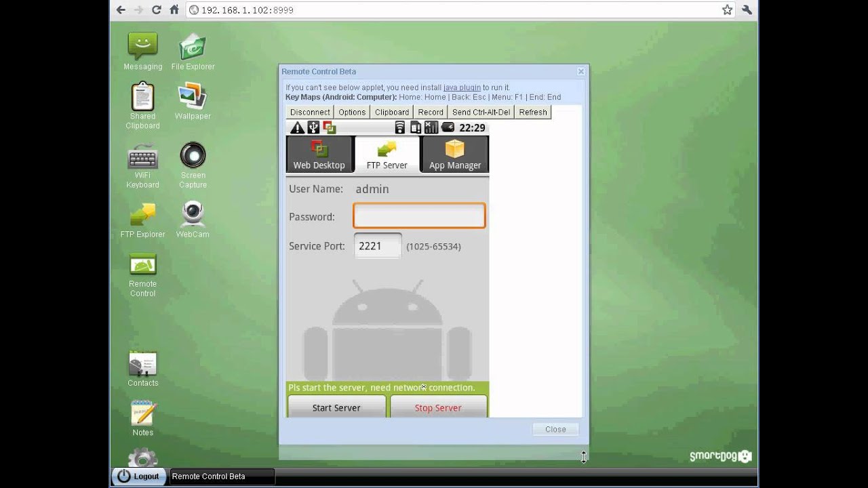Focus the Password field
The width and height of the screenshot is (868, 488).
[x=419, y=216]
